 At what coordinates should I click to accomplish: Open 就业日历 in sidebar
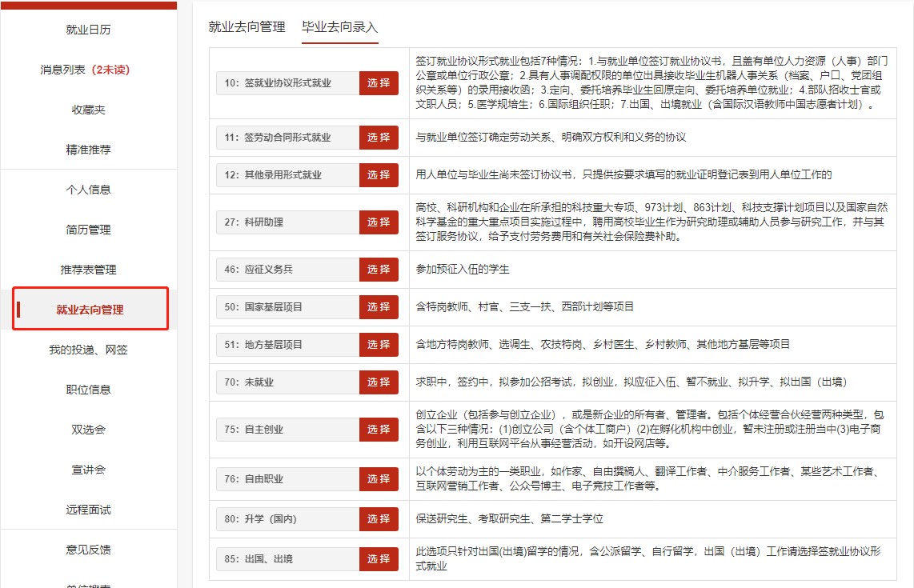click(88, 30)
